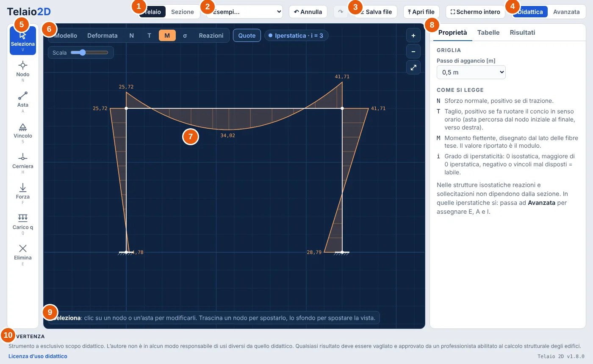Choose the Nodo tool
Screen dimensions: 593x364
pos(23,71)
